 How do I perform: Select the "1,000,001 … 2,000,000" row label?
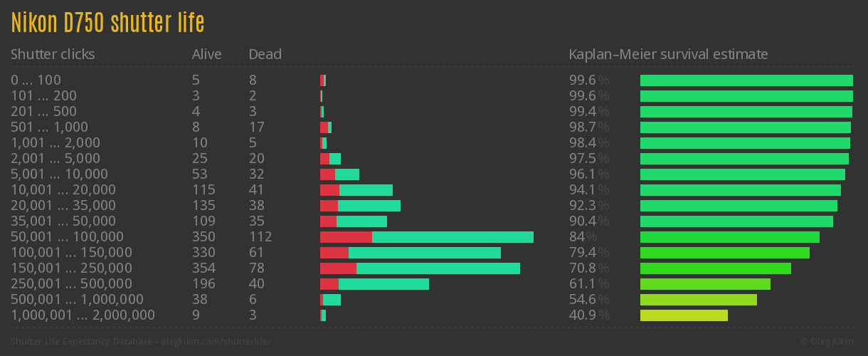pyautogui.click(x=83, y=315)
